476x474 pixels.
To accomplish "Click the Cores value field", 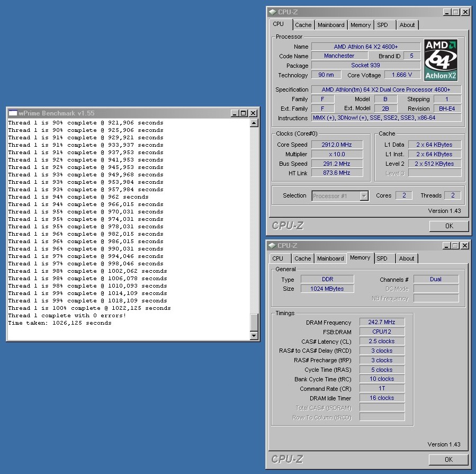I will click(404, 195).
